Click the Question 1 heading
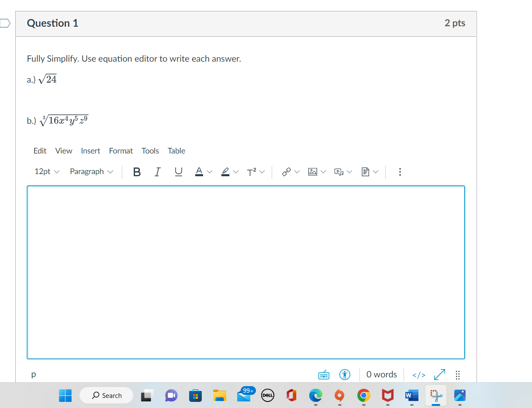This screenshot has width=532, height=408. (x=52, y=23)
